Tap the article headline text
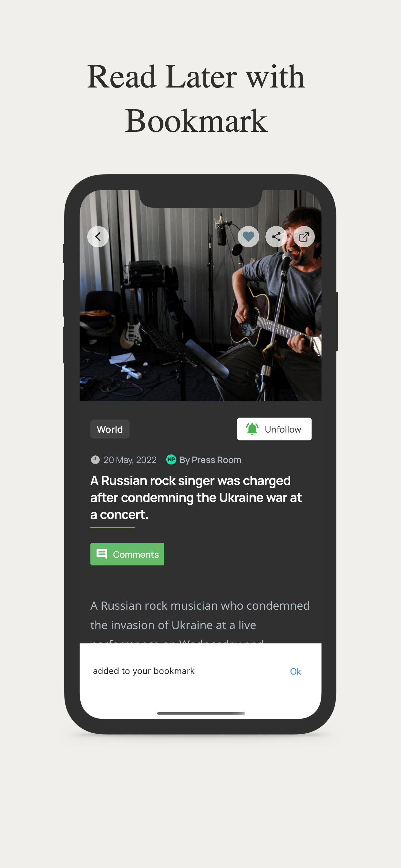 (x=196, y=497)
